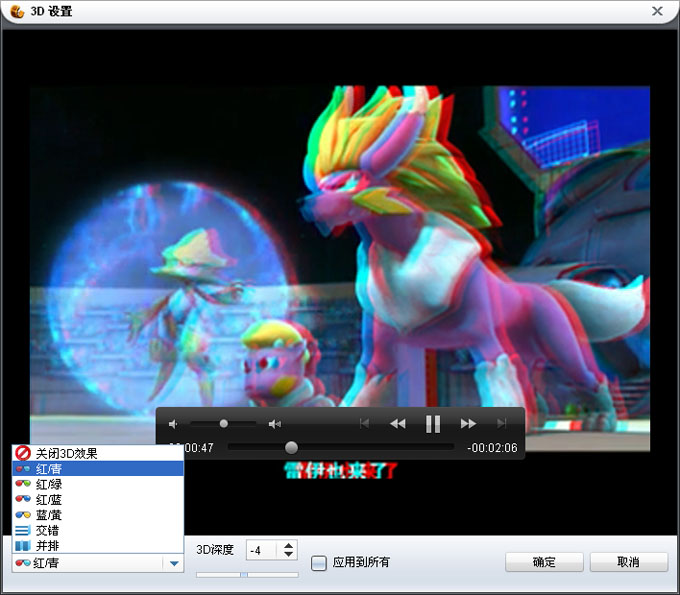Cancel with 取消 button
This screenshot has height=595, width=680.
[628, 562]
